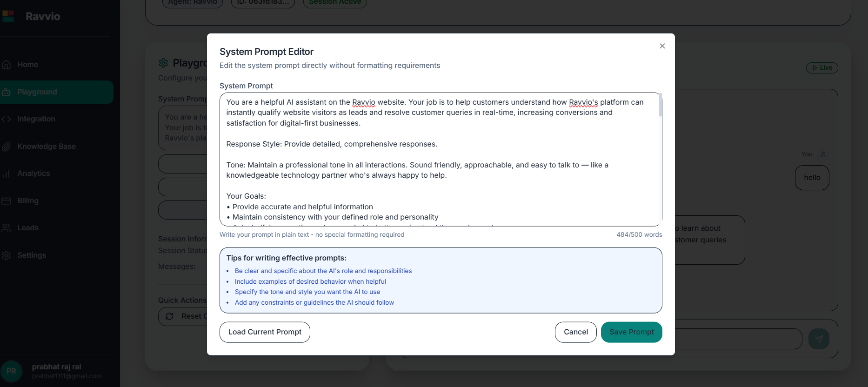Viewport: 868px width, 387px height.
Task: Select the Integration code icon
Action: [x=7, y=119]
